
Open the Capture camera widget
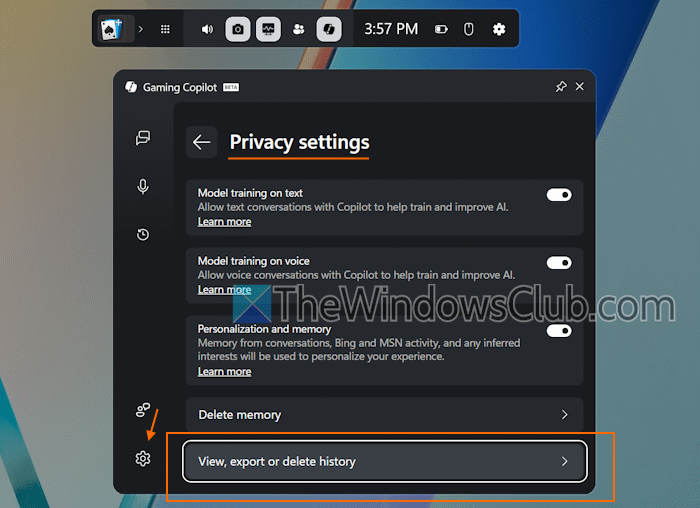[x=238, y=29]
